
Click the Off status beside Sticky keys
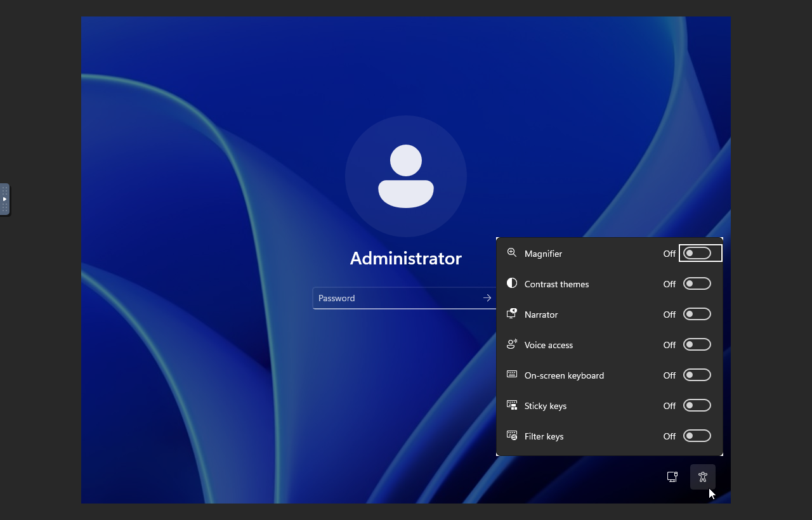click(x=669, y=406)
